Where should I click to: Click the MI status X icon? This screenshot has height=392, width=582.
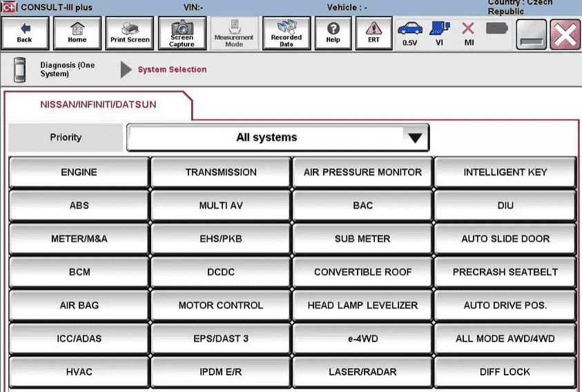click(468, 32)
